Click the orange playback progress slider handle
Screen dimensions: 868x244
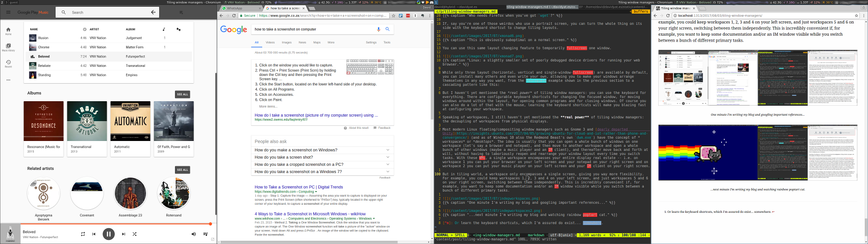coord(210,224)
